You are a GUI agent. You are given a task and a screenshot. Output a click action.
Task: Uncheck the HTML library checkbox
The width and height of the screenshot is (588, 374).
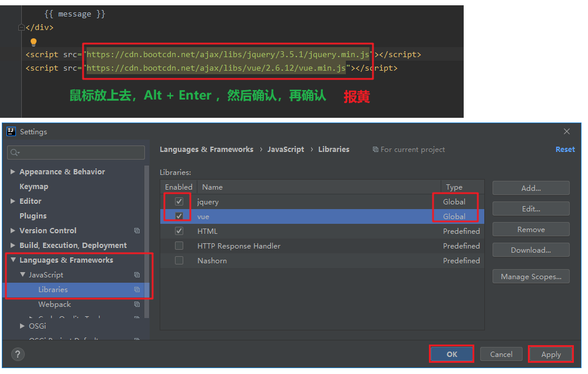[179, 231]
